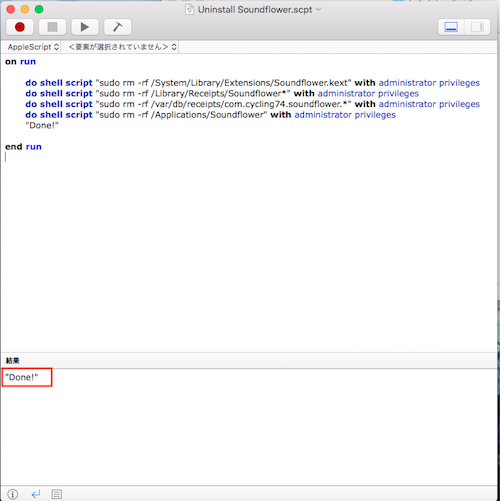500x501 pixels.
Task: Click the "Done!" string in the script editor
Action: [x=42, y=125]
